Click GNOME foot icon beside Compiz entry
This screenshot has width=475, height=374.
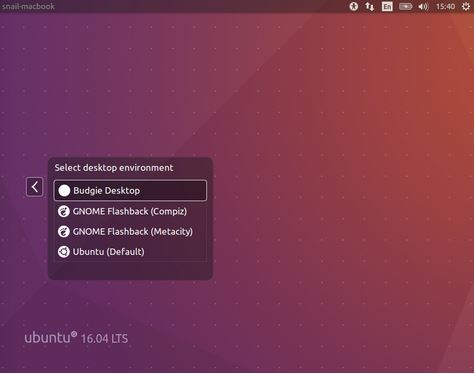[63, 211]
